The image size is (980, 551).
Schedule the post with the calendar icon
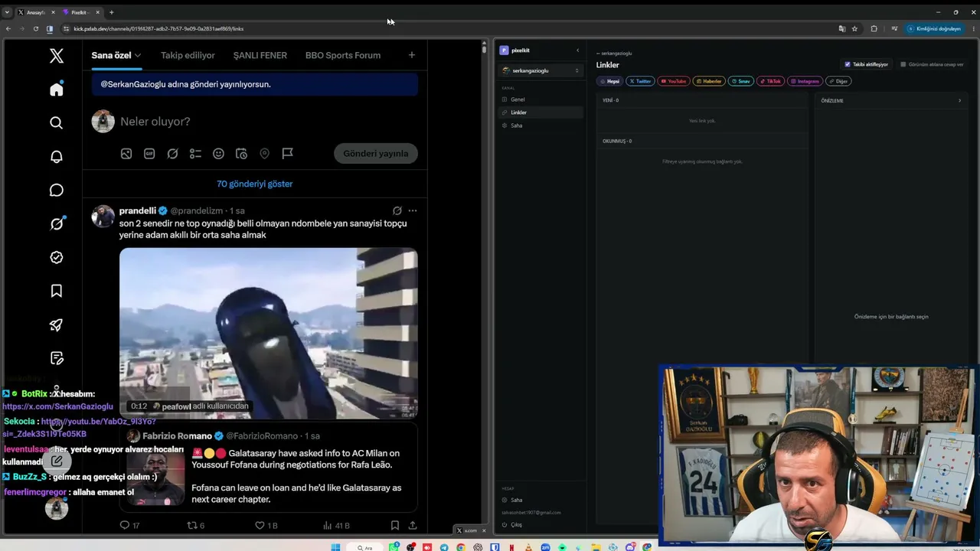tap(241, 153)
